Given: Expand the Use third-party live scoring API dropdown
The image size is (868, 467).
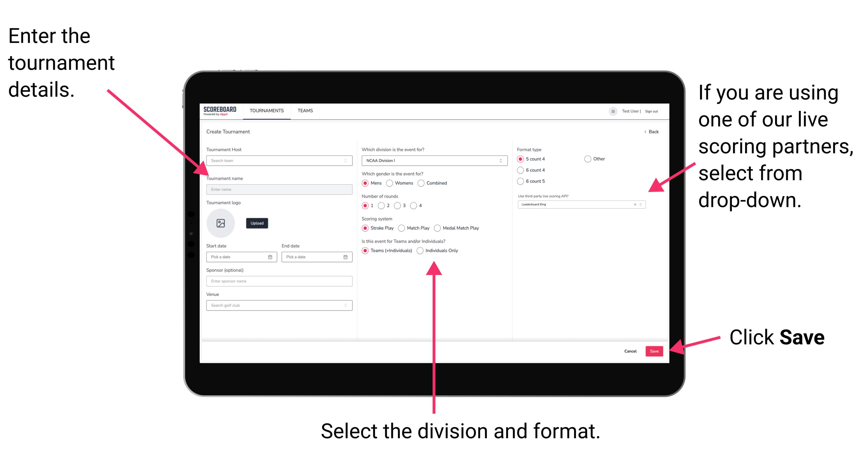Looking at the screenshot, I should point(643,205).
